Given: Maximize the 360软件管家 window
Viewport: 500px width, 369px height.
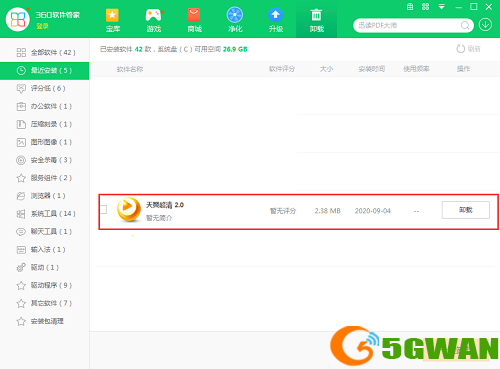Looking at the screenshot, I should pyautogui.click(x=474, y=7).
